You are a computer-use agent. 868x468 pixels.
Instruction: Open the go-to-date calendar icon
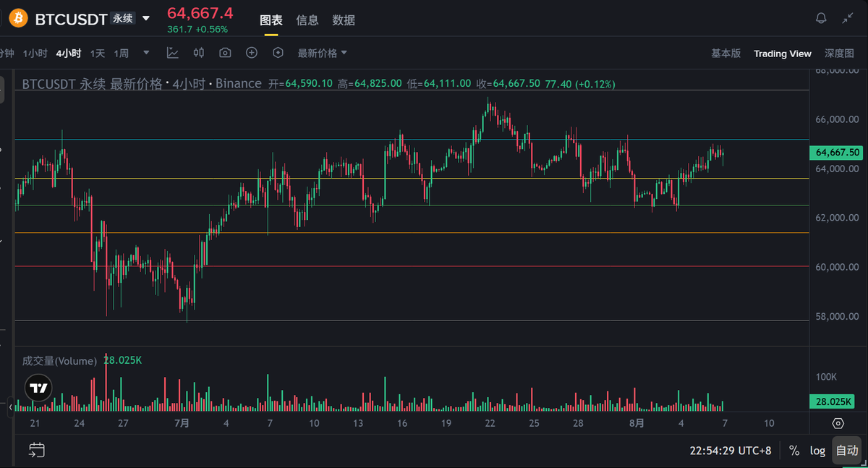point(37,450)
